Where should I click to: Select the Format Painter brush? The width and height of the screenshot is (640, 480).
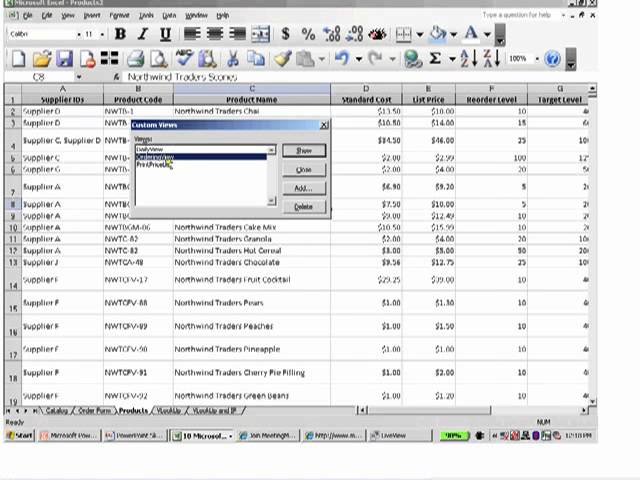(282, 59)
